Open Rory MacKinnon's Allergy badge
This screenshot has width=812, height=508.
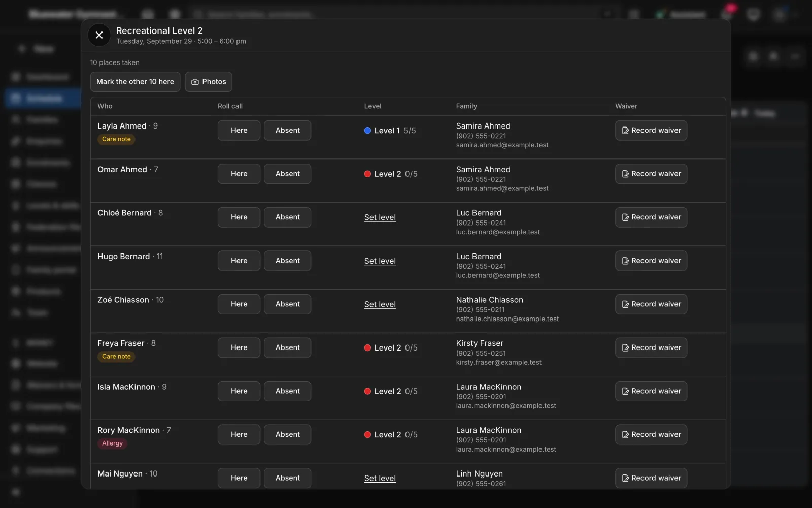point(112,443)
